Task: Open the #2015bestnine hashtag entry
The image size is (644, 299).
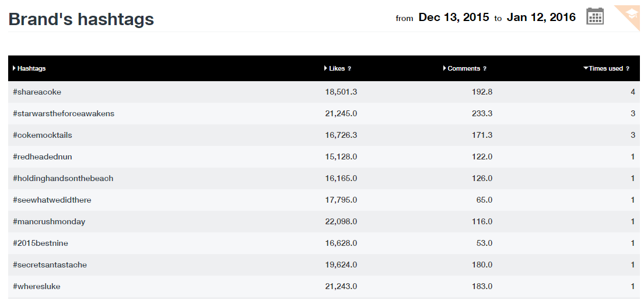Action: pyautogui.click(x=41, y=244)
